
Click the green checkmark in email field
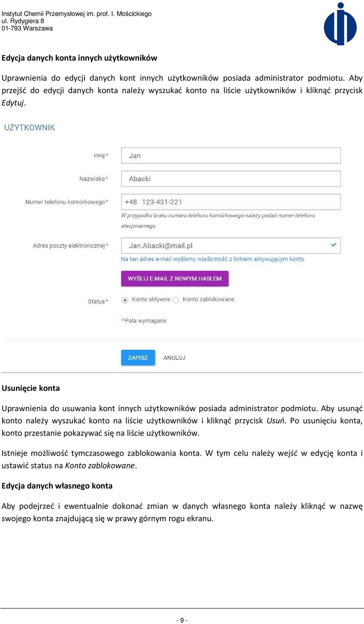334,245
